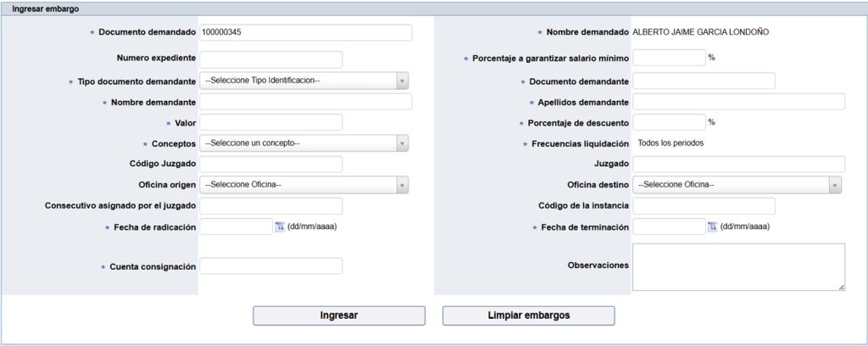
Task: Open the Fecha de radicación calendar picker
Action: 280,226
